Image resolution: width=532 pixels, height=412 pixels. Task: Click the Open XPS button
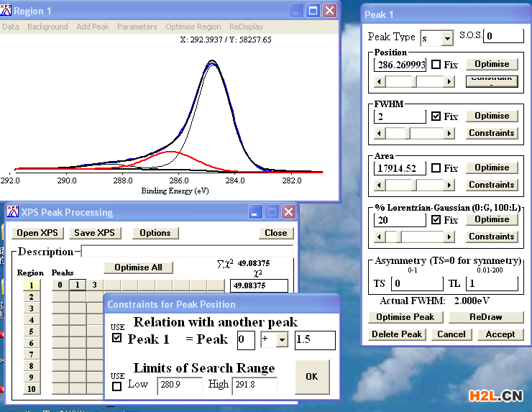click(x=37, y=233)
